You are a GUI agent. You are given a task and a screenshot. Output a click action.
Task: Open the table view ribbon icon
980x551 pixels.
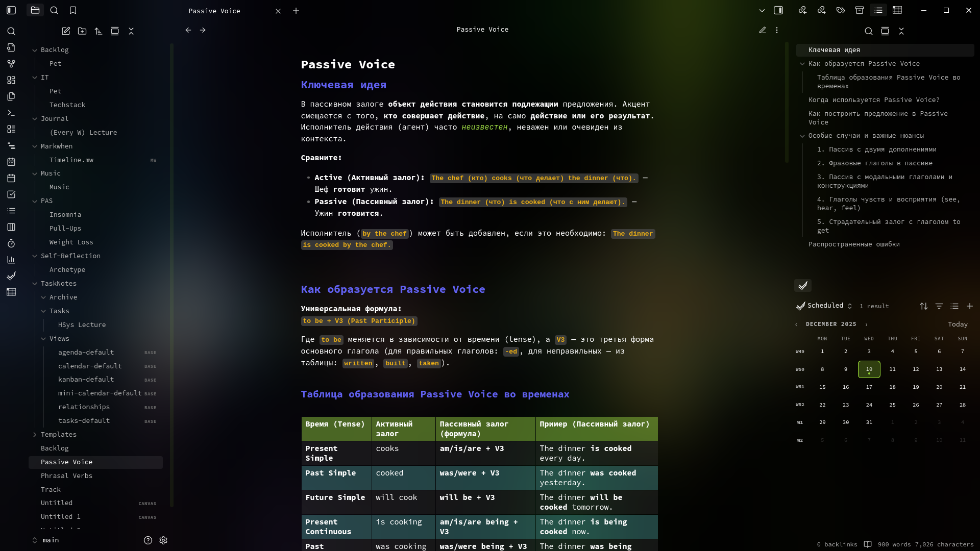pos(11,292)
